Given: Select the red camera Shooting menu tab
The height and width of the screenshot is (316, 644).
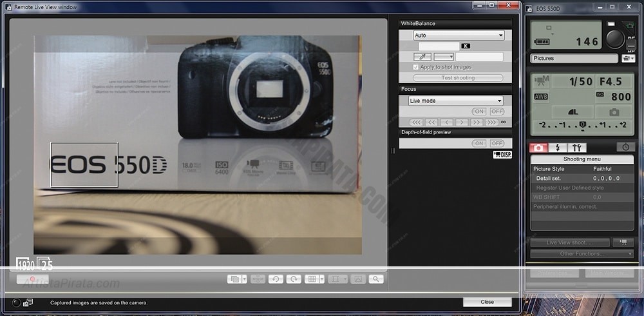Looking at the screenshot, I should 538,148.
